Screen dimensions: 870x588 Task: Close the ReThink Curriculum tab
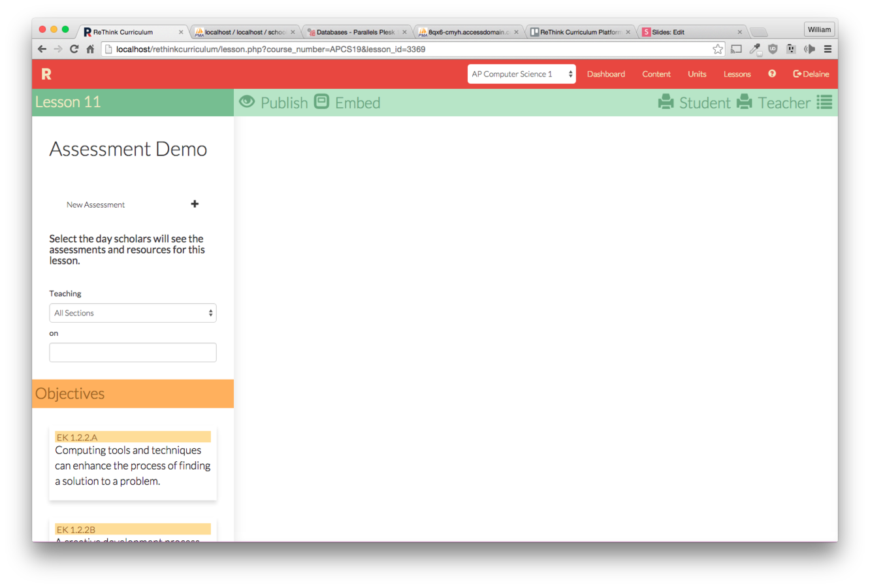(x=181, y=32)
